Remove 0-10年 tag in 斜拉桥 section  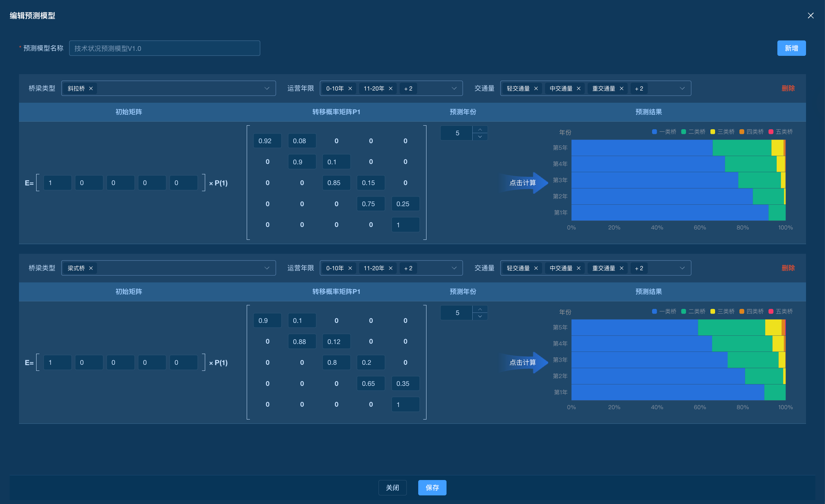point(350,88)
